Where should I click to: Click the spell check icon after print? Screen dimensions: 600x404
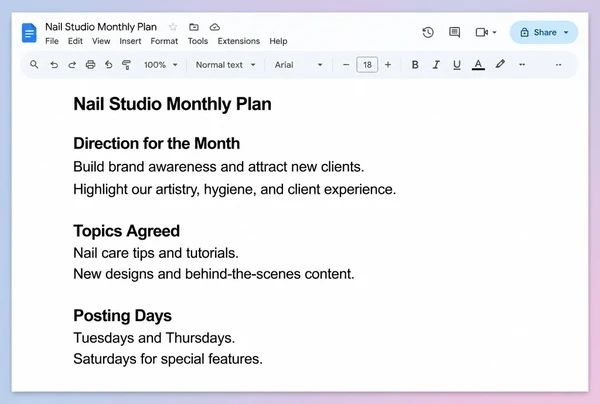point(109,65)
